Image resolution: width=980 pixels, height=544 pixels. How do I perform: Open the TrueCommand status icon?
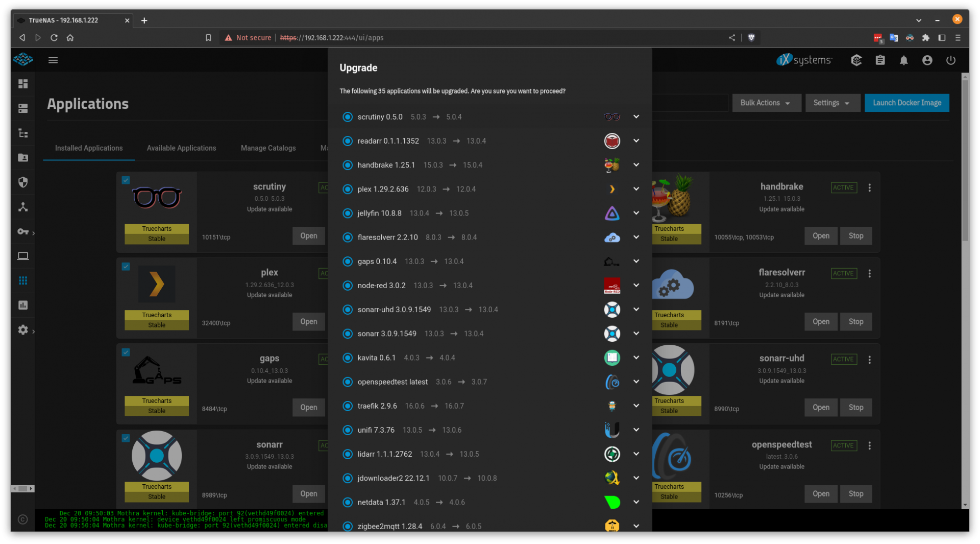[856, 60]
